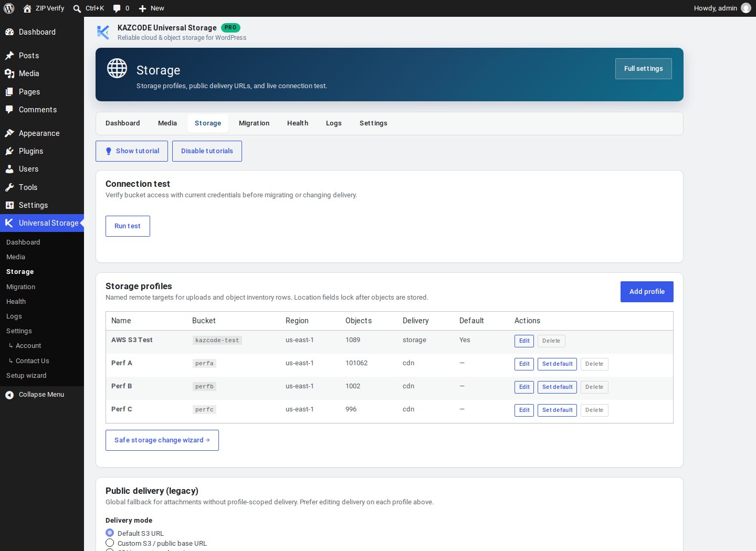Click the kazcode-test bucket name
The width and height of the screenshot is (756, 551).
(217, 341)
